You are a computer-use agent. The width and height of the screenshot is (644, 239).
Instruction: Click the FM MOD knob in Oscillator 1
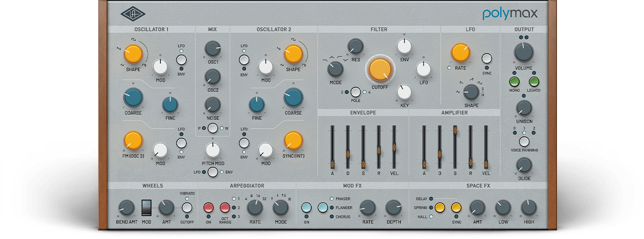[x=160, y=150]
